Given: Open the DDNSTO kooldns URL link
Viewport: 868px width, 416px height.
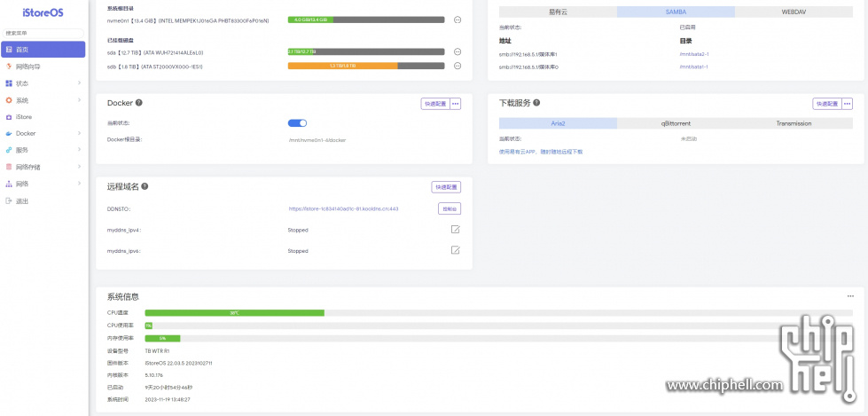Looking at the screenshot, I should point(343,208).
